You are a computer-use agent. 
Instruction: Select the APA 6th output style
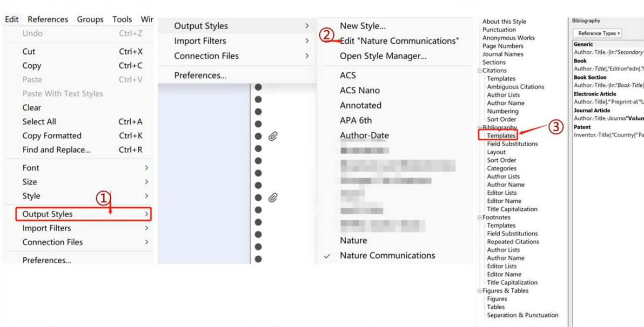pos(355,120)
